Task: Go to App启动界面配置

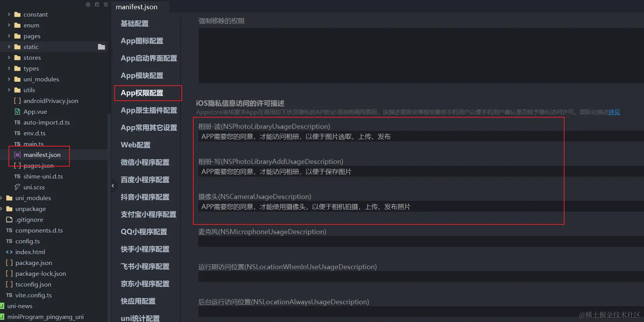Action: (149, 58)
